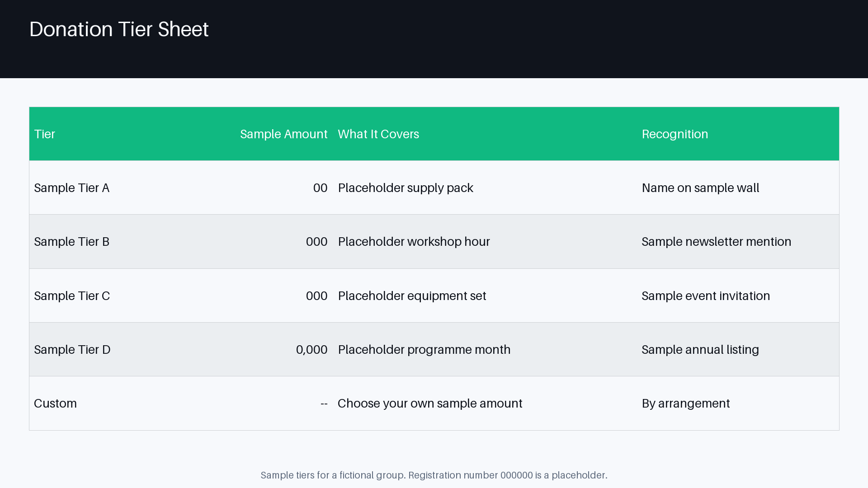
Task: Click the What It Covers header
Action: pyautogui.click(x=378, y=134)
